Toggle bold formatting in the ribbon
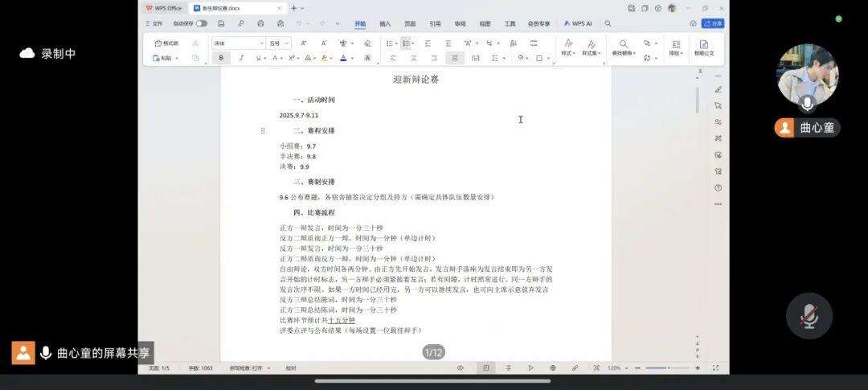 221,58
